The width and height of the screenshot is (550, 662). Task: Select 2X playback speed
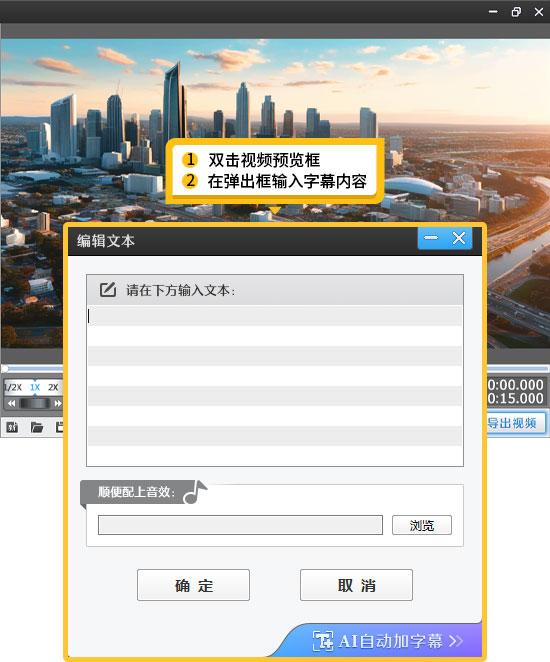coord(53,387)
